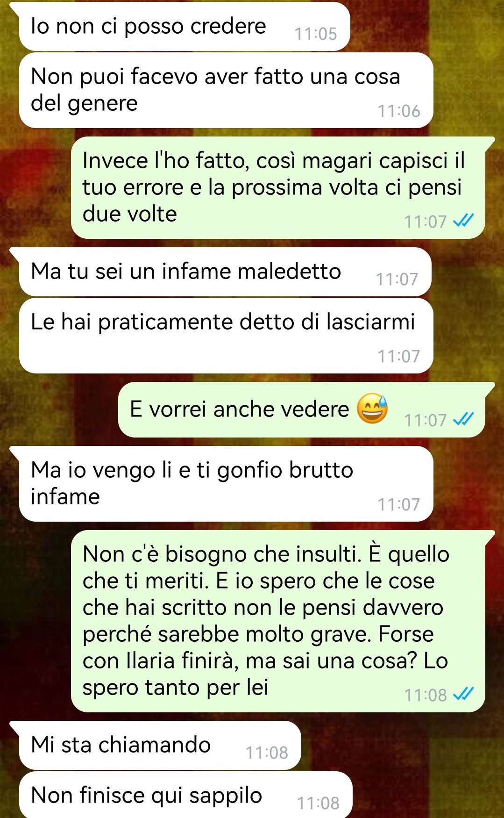Tap the 11:05 timestamp on first message

coord(316,34)
